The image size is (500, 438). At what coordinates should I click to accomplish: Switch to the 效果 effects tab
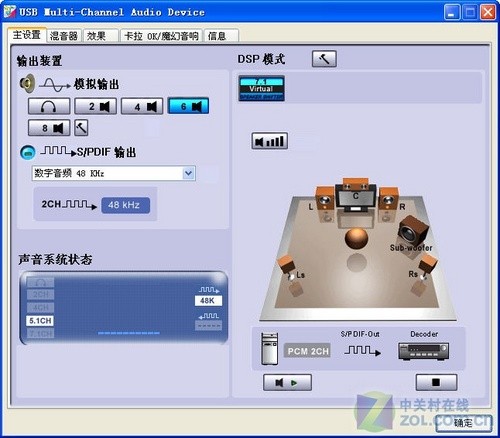pyautogui.click(x=100, y=36)
